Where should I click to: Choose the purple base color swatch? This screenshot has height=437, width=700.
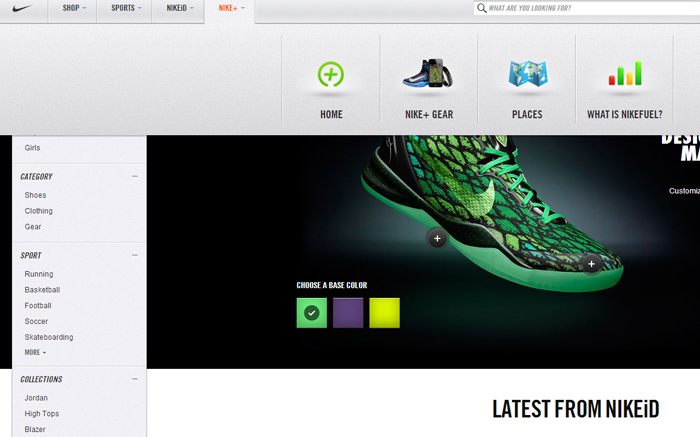(x=348, y=313)
